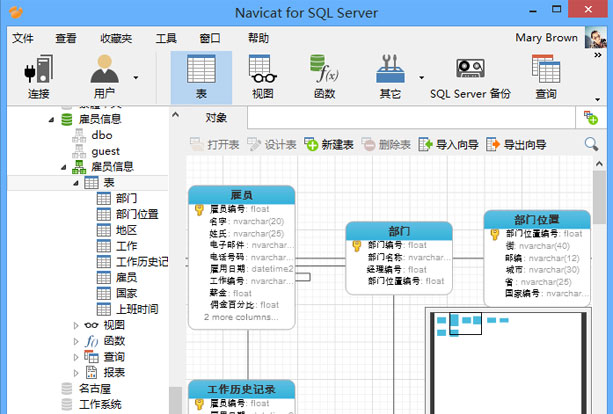Select the 对象 objects tab
The height and width of the screenshot is (414, 613).
(216, 118)
